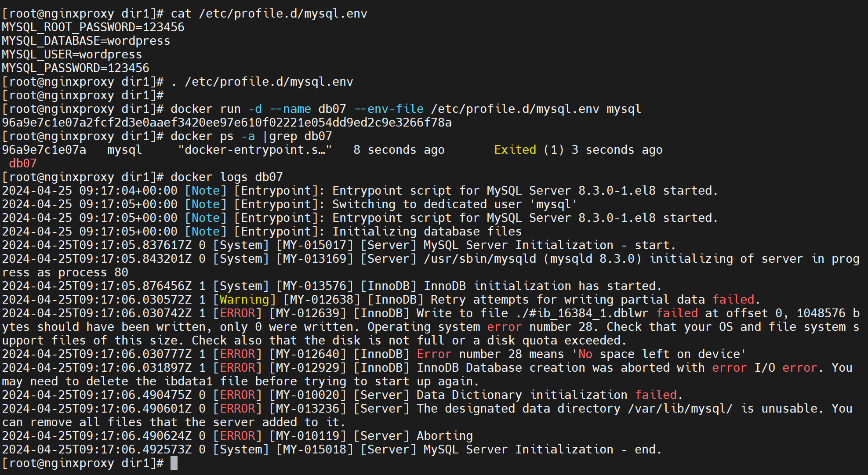Click the MYSQL_ROOT_PASSWORD=123456 line
This screenshot has height=475, width=868.
pyautogui.click(x=93, y=27)
